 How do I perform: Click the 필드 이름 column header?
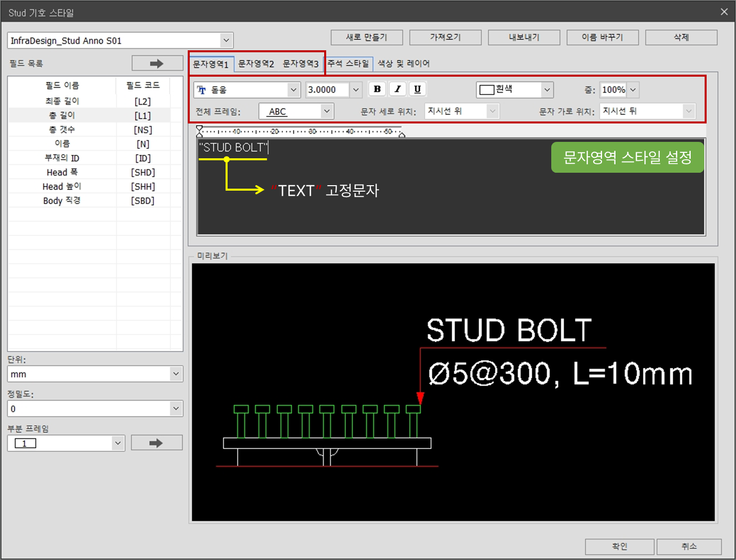pyautogui.click(x=62, y=86)
